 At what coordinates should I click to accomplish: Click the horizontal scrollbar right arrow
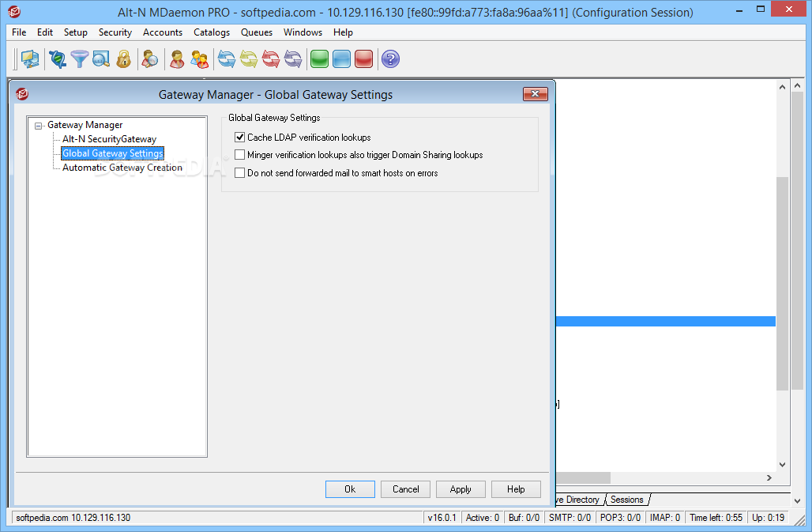coord(769,477)
